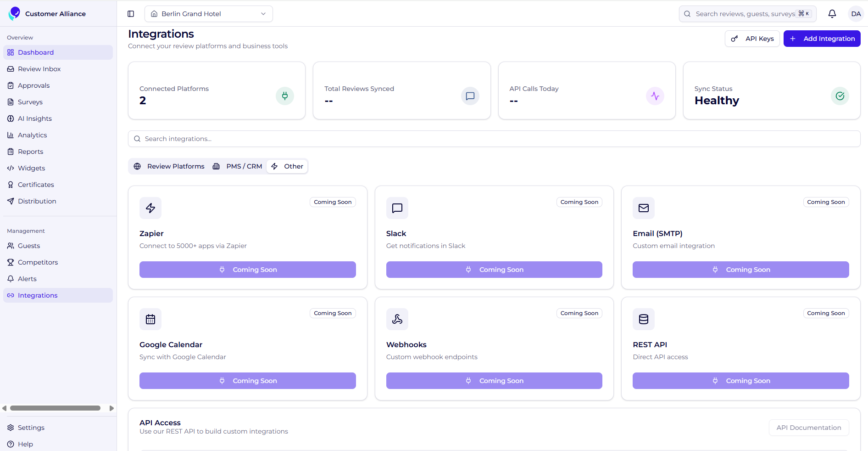Viewport: 868px width, 451px height.
Task: Go to Reports
Action: coord(58,152)
